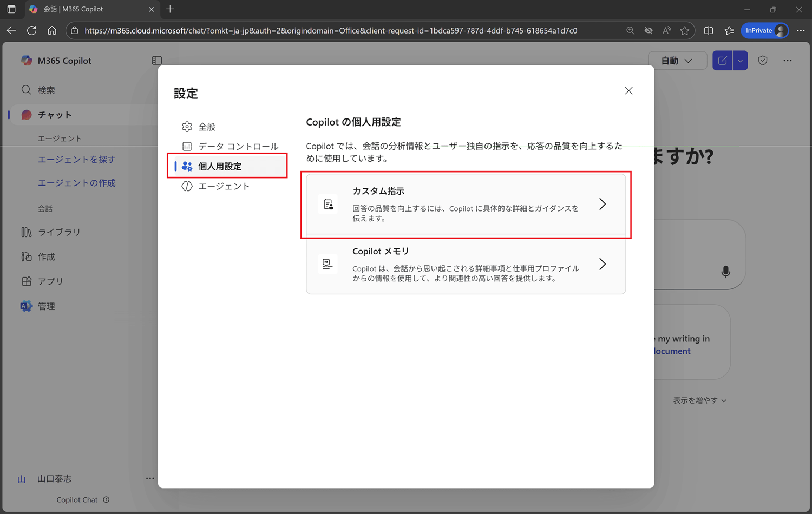The width and height of the screenshot is (812, 514).
Task: Open more options next to 山口泰志
Action: (150, 478)
